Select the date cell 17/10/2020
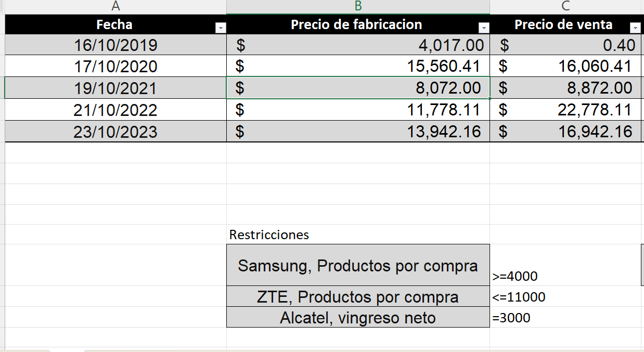 point(115,67)
